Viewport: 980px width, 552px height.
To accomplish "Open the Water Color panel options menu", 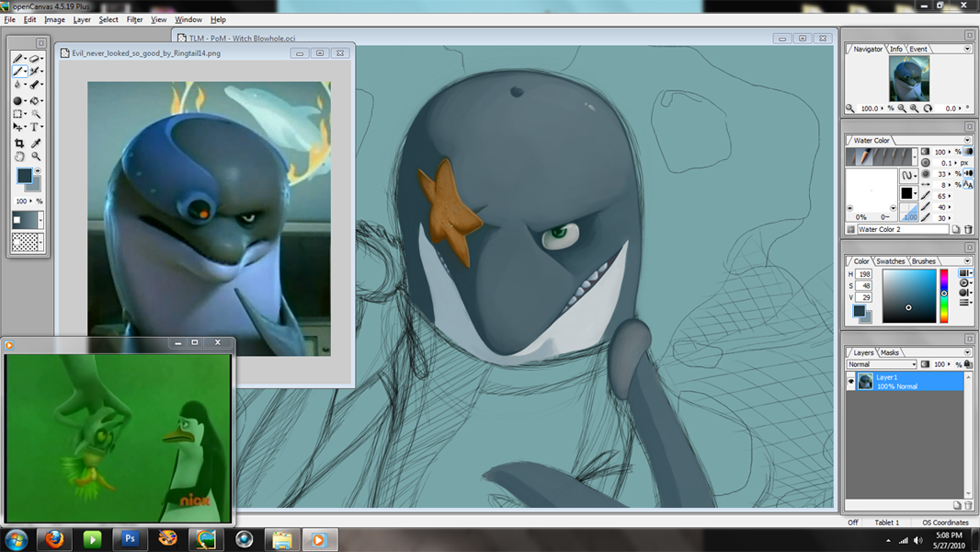I will point(967,140).
